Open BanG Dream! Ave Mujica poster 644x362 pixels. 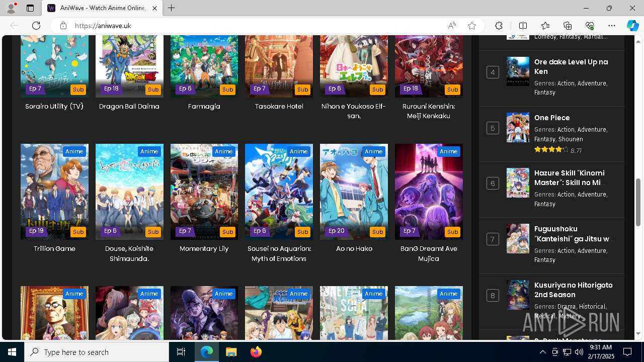[x=429, y=192]
